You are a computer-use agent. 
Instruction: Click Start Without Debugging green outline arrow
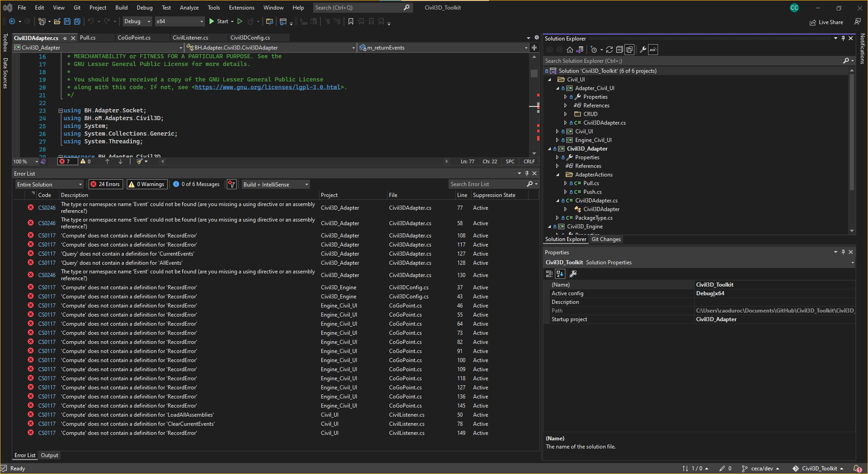click(240, 21)
